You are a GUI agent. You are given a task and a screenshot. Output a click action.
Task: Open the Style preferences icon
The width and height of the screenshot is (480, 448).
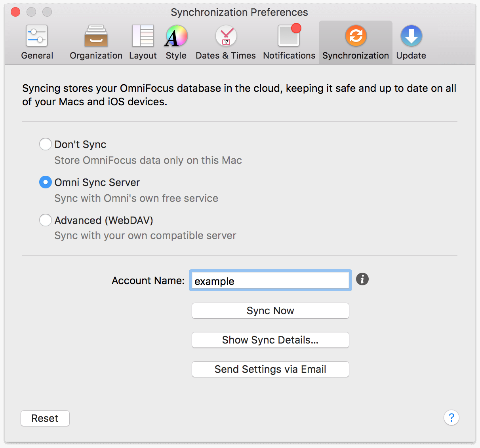(x=176, y=36)
